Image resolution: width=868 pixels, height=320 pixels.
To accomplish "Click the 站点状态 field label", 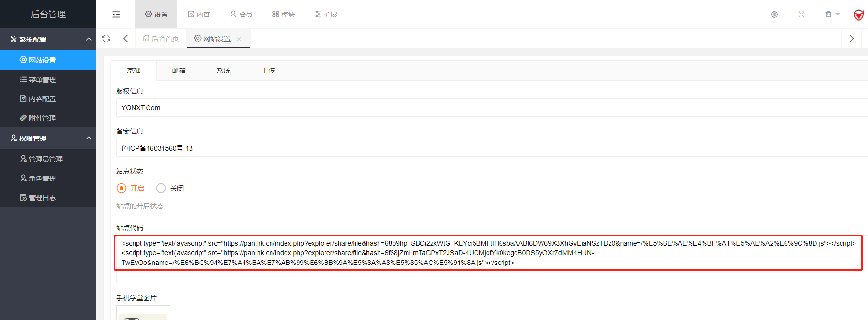I will (130, 171).
